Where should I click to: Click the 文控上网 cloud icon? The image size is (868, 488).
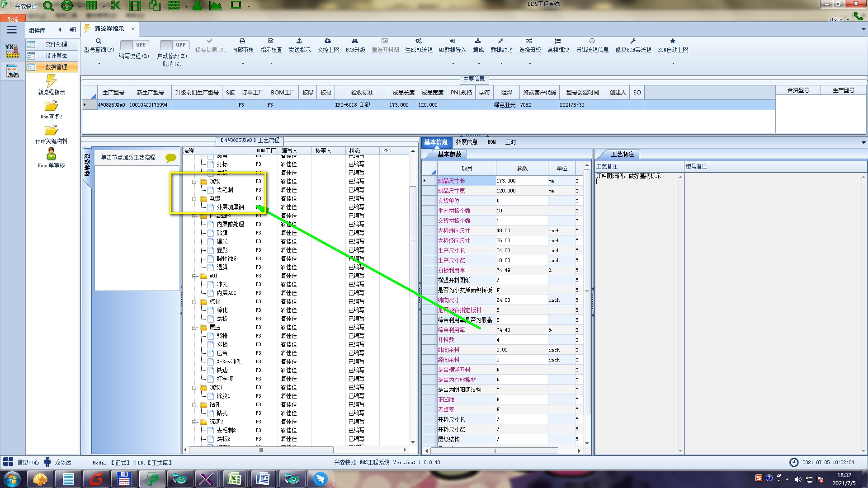pos(328,41)
